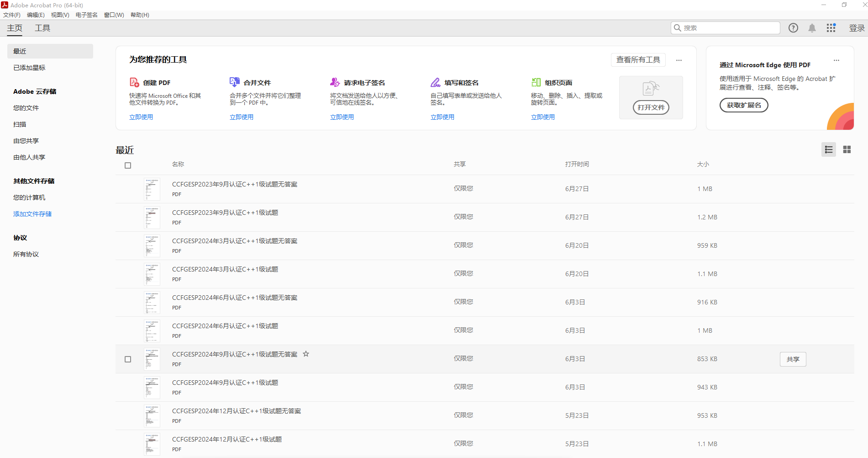Click the 获取扩展名 button
The image size is (868, 458).
[744, 105]
